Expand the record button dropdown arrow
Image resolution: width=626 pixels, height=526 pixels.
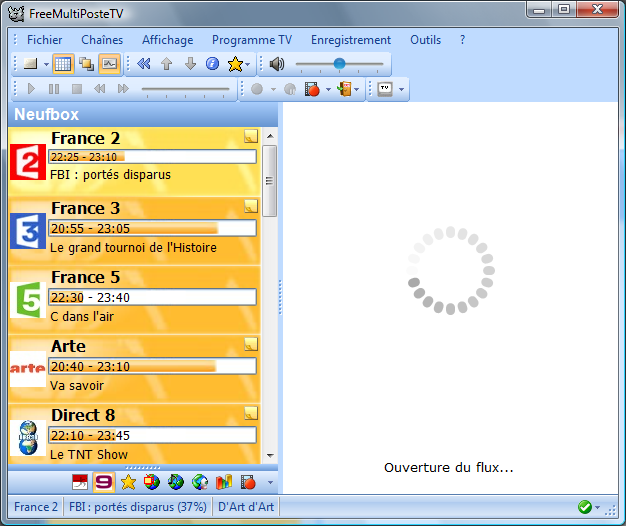pyautogui.click(x=273, y=89)
